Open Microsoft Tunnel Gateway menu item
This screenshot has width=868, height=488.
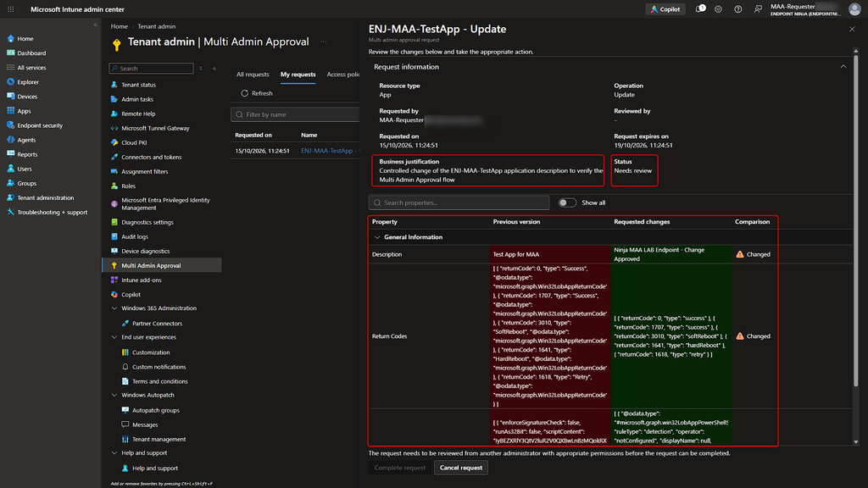[x=155, y=128]
